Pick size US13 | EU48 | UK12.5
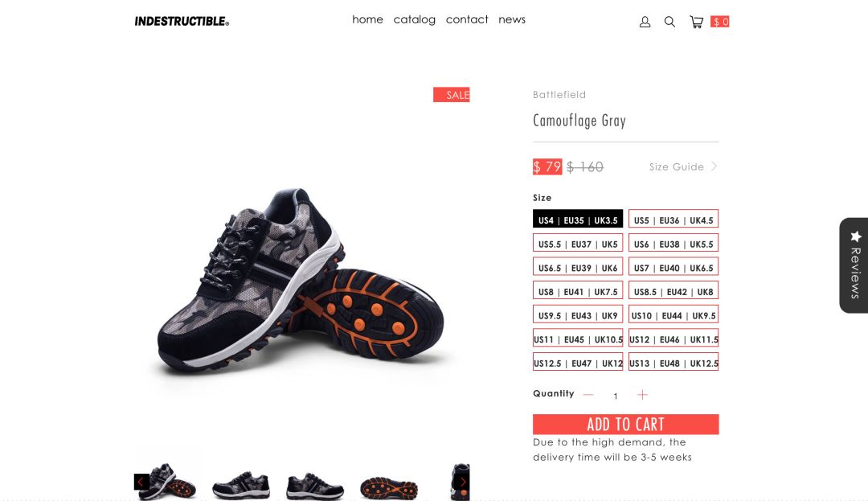This screenshot has width=868, height=501. coord(674,362)
